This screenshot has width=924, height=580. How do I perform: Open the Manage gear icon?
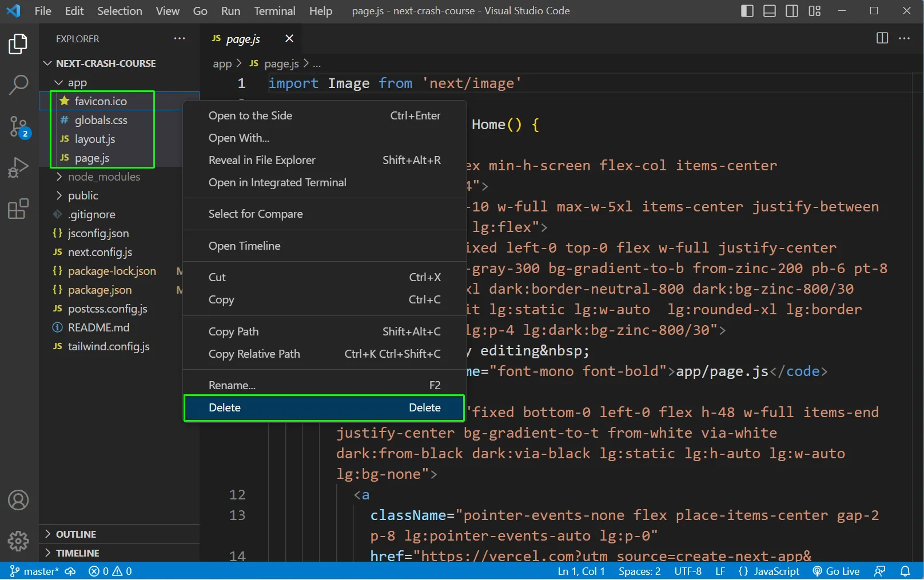click(x=18, y=541)
